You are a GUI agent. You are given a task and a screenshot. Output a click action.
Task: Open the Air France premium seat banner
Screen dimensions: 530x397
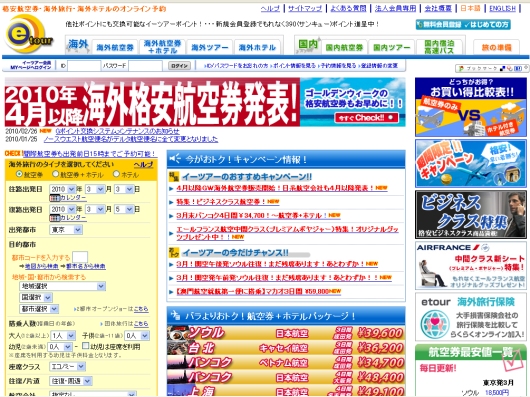click(471, 266)
